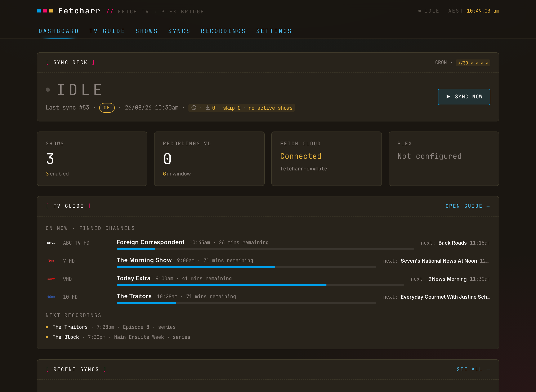Start a sync with Sync Now button
Image resolution: width=536 pixels, height=392 pixels.
(x=464, y=97)
